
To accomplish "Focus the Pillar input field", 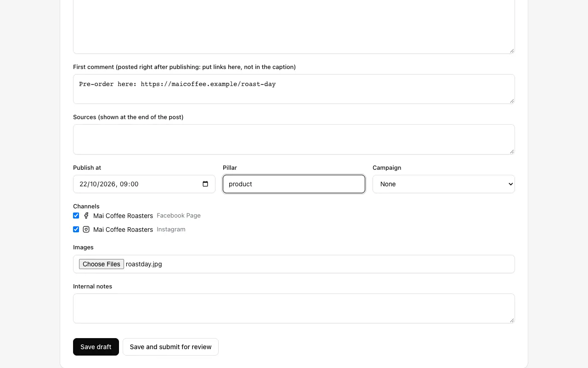I will 294,184.
